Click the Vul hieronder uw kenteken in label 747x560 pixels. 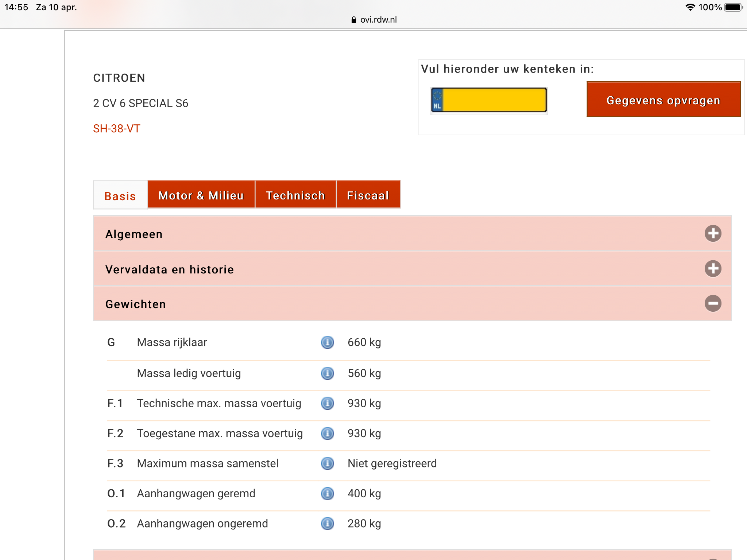point(507,69)
